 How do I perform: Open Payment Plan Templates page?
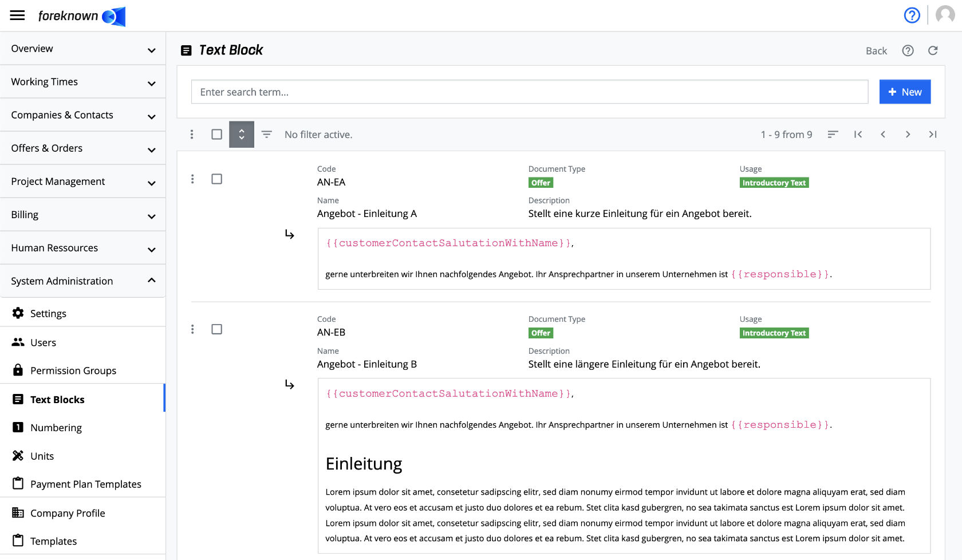pyautogui.click(x=83, y=484)
